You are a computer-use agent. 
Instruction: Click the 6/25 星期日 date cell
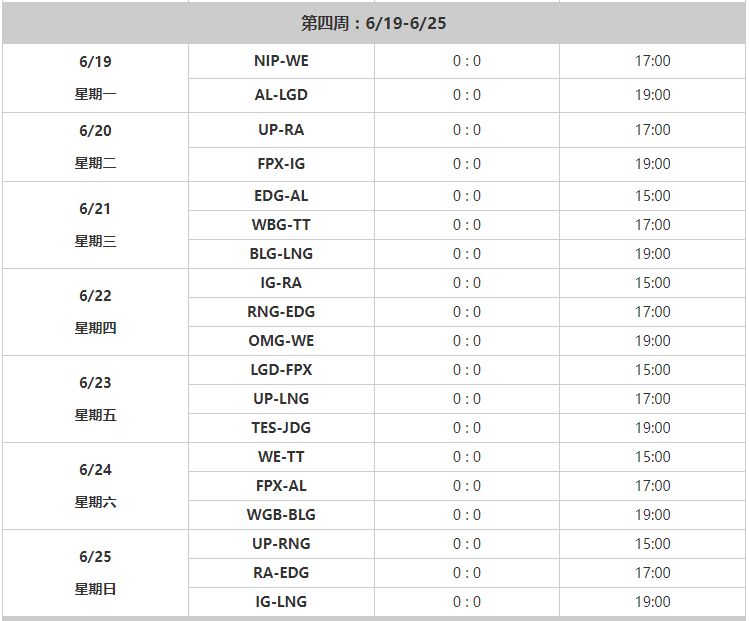coord(95,573)
